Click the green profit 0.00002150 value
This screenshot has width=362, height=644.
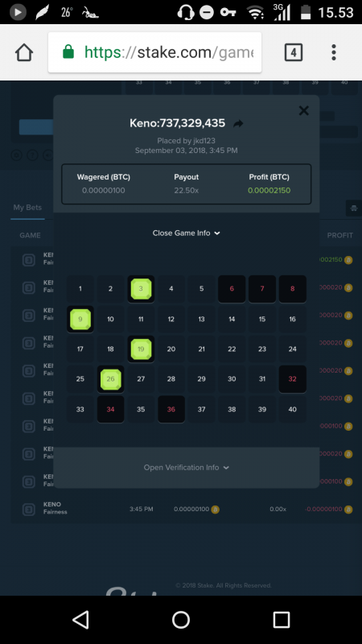tap(269, 191)
